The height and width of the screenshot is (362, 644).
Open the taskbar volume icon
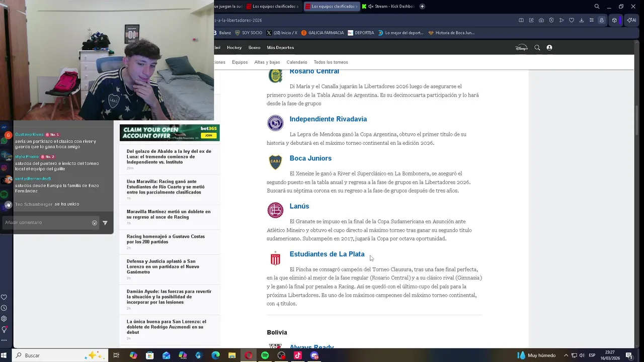pos(582,355)
